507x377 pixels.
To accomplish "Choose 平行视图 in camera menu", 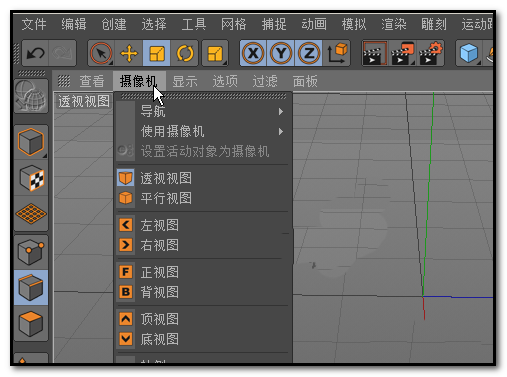I will (x=203, y=198).
